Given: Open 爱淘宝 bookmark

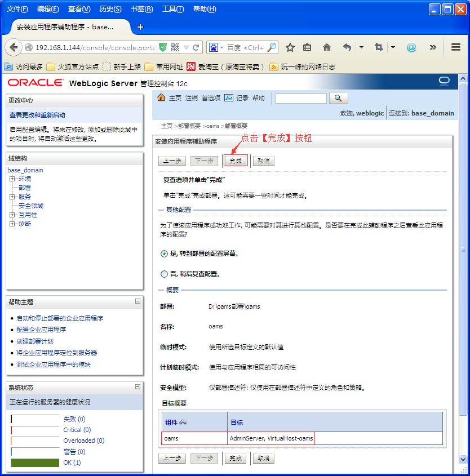Looking at the screenshot, I should [x=225, y=67].
